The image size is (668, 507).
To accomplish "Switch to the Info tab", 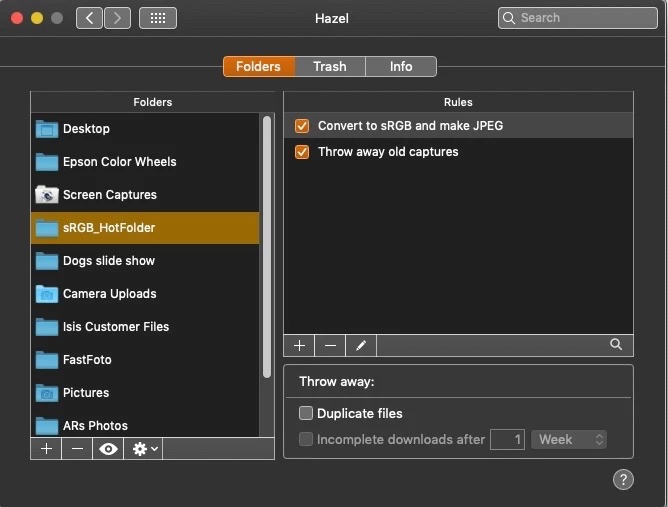I will (401, 66).
